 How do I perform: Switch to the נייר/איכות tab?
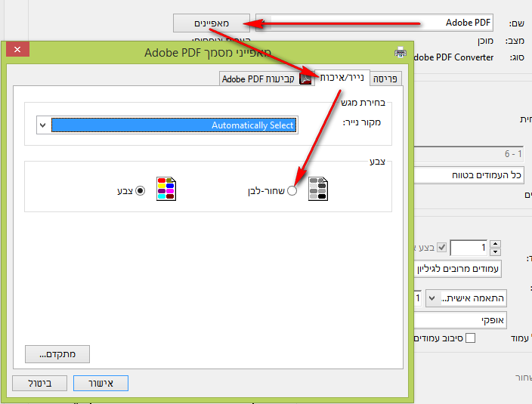(342, 78)
